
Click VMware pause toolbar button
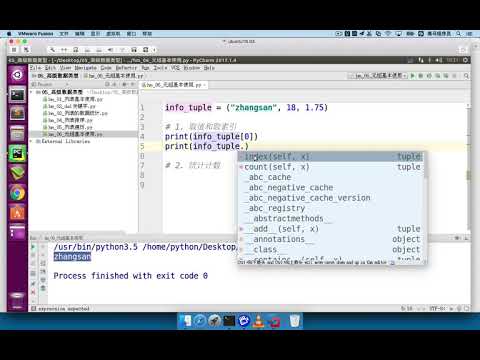pyautogui.click(x=14, y=50)
